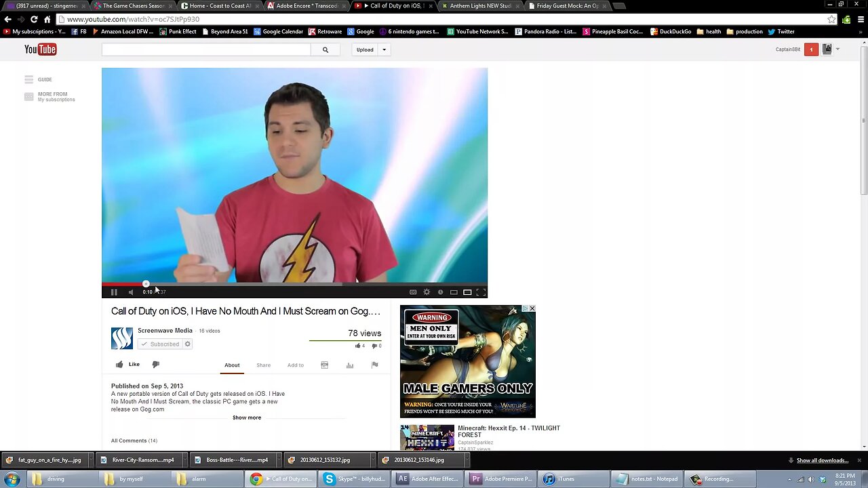868x488 pixels.
Task: Focus the YouTube search box
Action: point(206,49)
